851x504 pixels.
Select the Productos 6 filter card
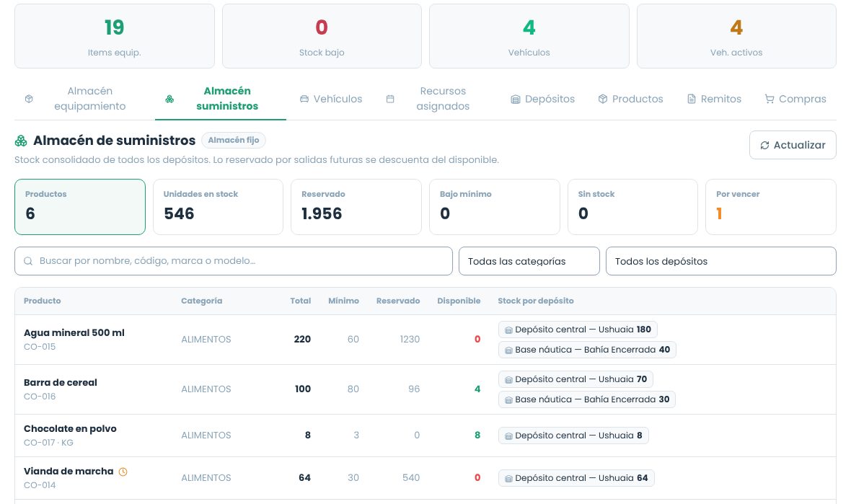[80, 207]
